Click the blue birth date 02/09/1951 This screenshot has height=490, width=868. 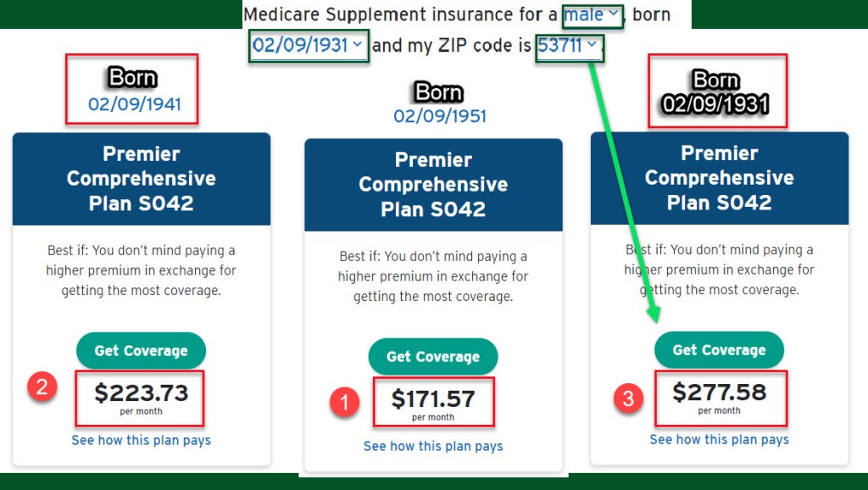click(x=439, y=115)
